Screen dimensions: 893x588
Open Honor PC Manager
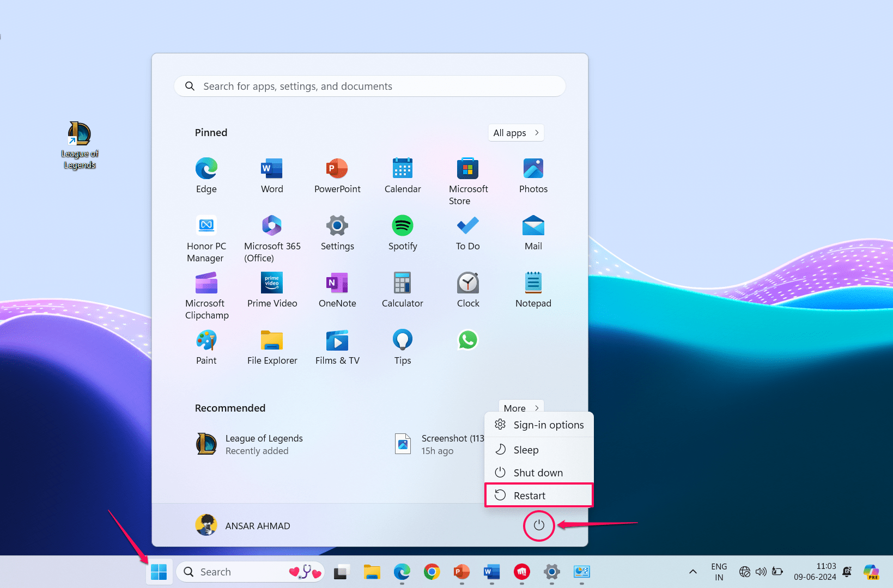(x=206, y=238)
